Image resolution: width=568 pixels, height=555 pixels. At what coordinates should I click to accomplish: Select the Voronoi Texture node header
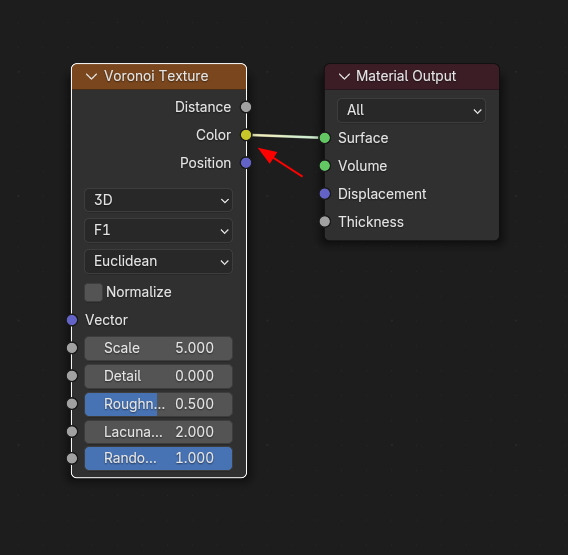coord(159,76)
